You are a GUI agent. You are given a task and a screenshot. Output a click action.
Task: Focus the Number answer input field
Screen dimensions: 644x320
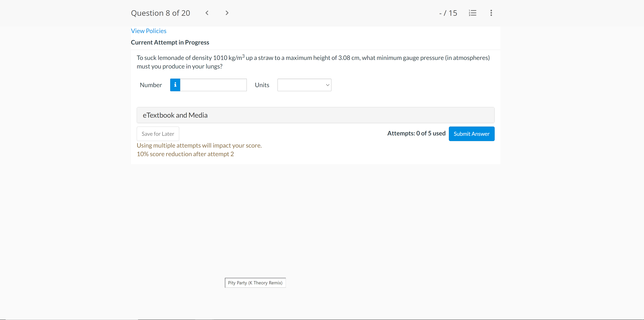213,85
